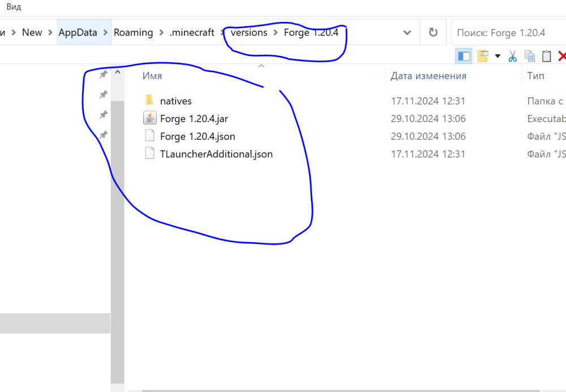Image resolution: width=566 pixels, height=392 pixels.
Task: Open the address bar history dropdown
Action: tap(407, 32)
